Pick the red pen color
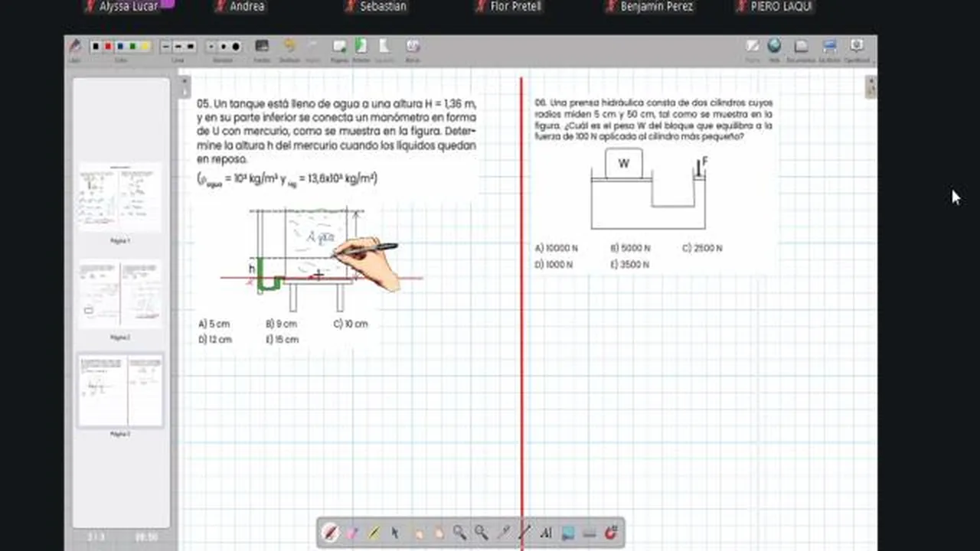Image resolution: width=980 pixels, height=551 pixels. click(108, 47)
